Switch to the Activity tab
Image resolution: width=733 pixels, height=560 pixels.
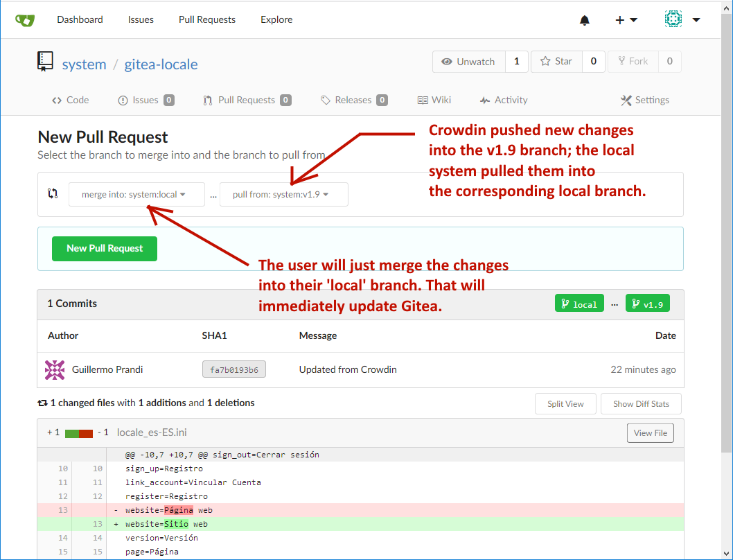(x=504, y=100)
